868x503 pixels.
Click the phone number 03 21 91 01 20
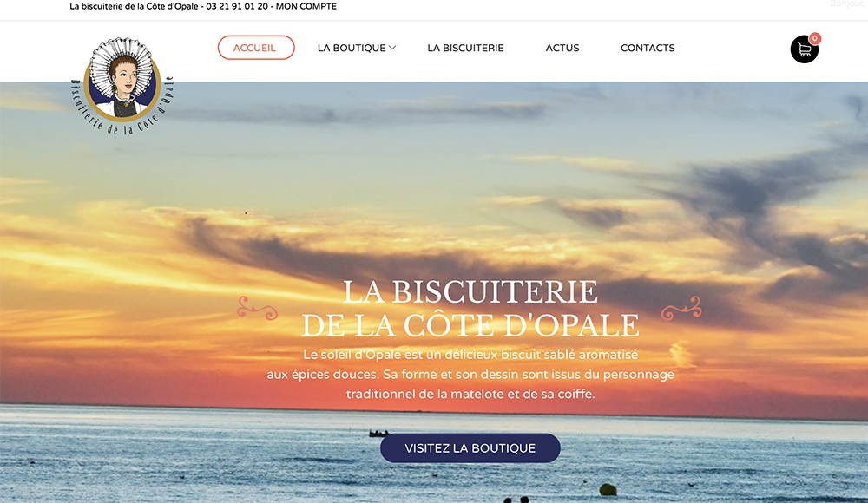pyautogui.click(x=237, y=7)
